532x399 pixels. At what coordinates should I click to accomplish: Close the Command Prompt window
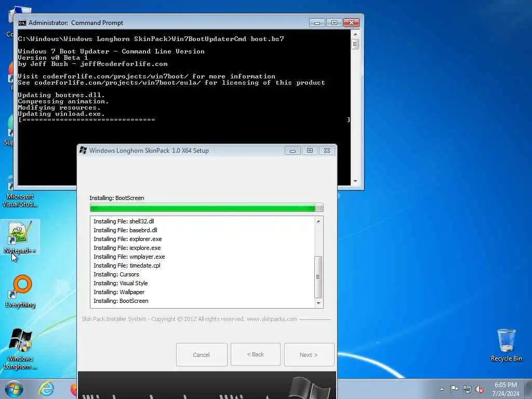[x=352, y=23]
